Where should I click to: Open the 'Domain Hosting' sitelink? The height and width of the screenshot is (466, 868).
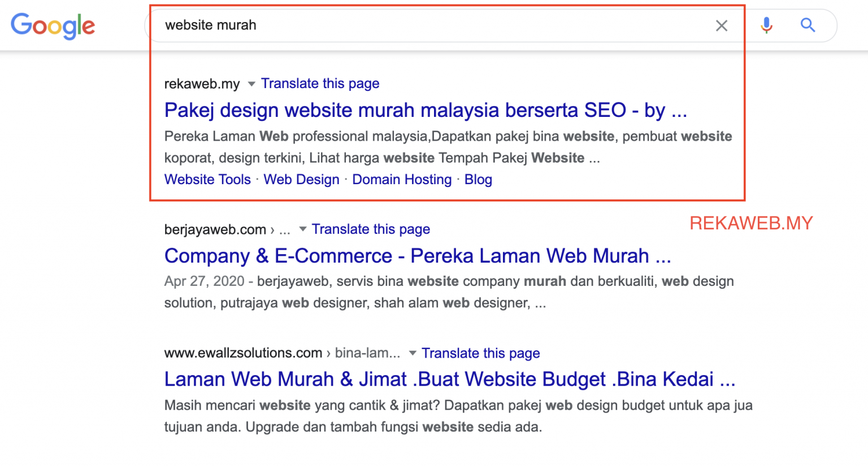pyautogui.click(x=402, y=180)
